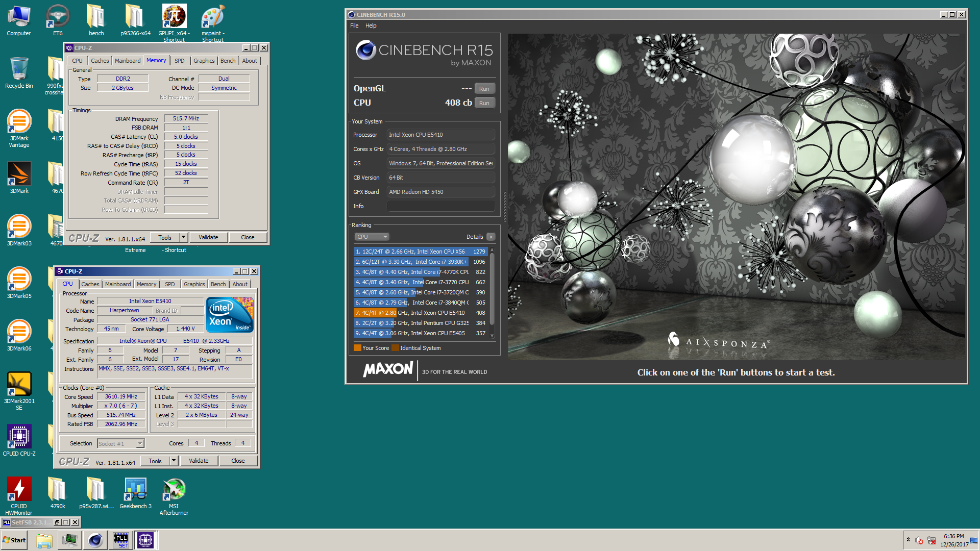The width and height of the screenshot is (980, 551).
Task: Click Validate in top CPU-Z window
Action: coord(208,237)
